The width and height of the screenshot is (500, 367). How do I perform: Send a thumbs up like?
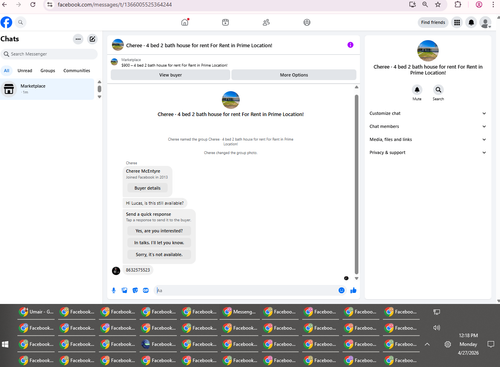[x=353, y=290]
